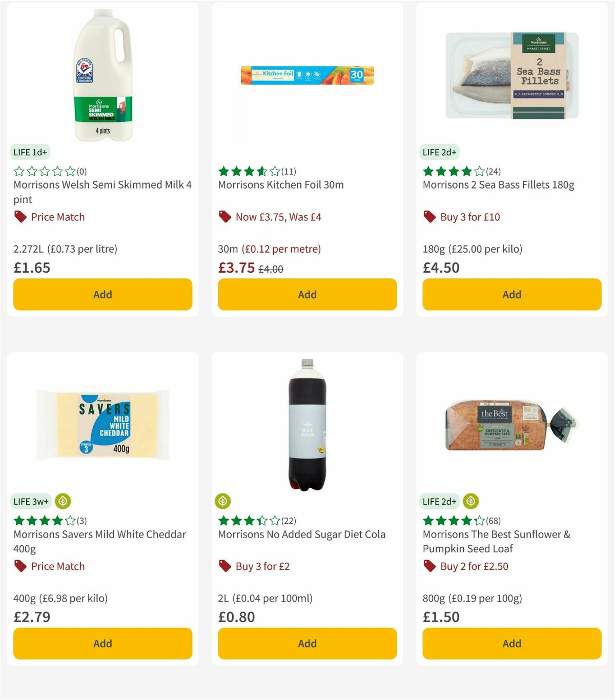Add Morrisons Kitchen Foil 30m to basket
Screen dimensions: 615x700
[x=307, y=295]
